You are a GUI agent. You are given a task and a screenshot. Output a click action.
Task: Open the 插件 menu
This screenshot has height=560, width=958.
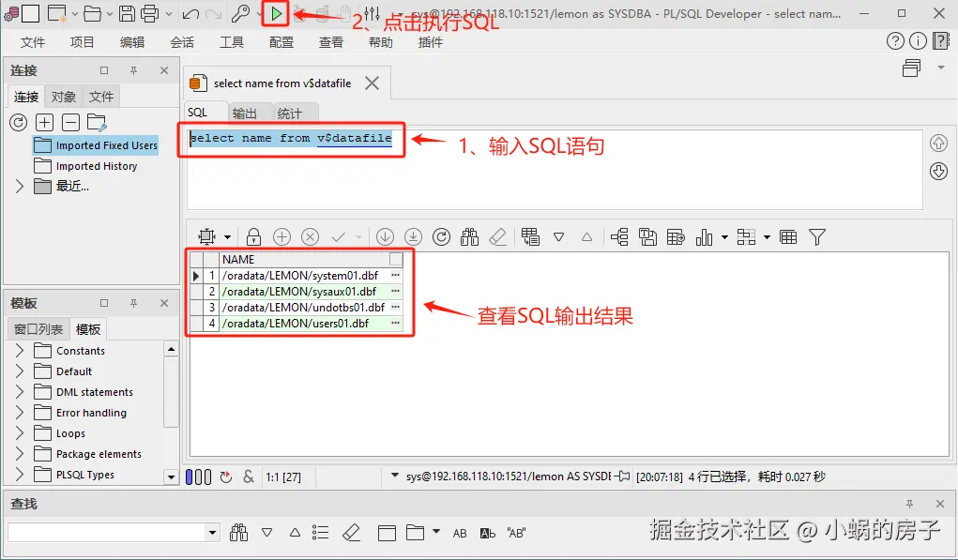click(x=430, y=42)
